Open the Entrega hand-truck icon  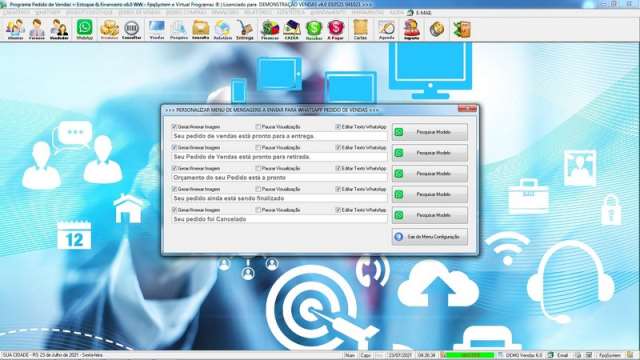(x=244, y=29)
